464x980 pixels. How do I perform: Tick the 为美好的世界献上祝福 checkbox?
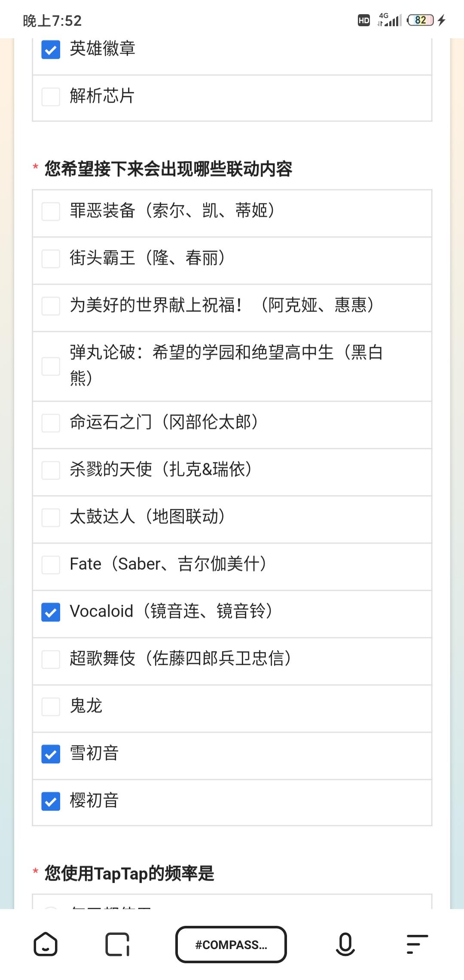tap(51, 306)
